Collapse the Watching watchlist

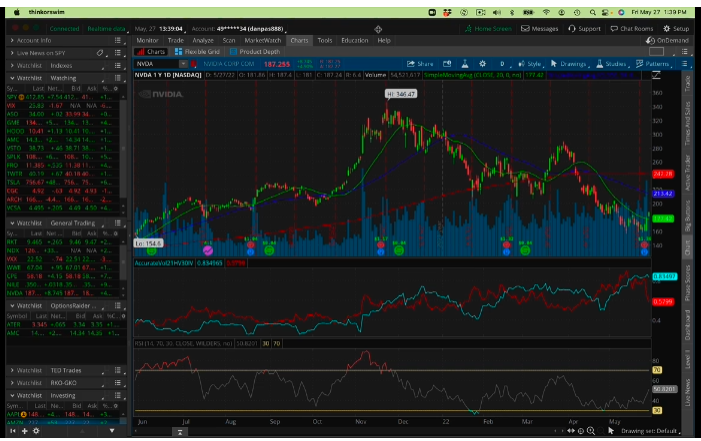pyautogui.click(x=12, y=78)
